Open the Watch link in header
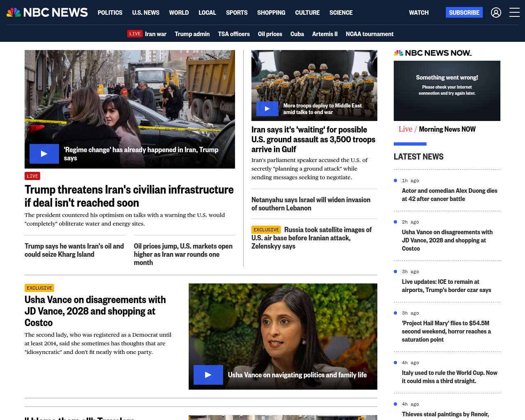This screenshot has height=420, width=525. click(x=418, y=13)
